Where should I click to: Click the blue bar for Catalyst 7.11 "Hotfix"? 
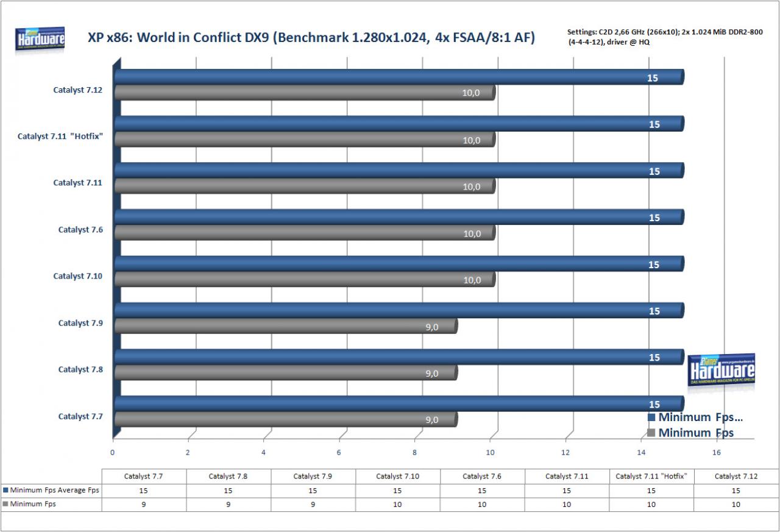[x=399, y=124]
